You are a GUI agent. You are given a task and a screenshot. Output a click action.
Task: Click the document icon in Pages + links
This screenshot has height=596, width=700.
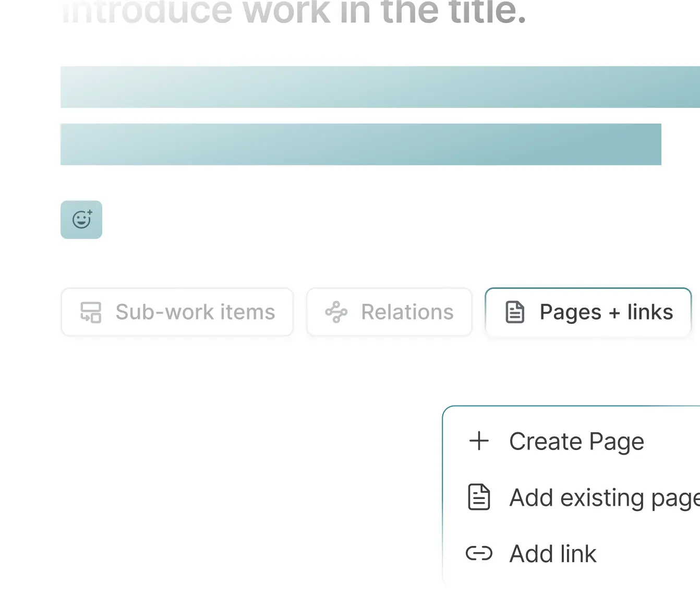click(x=515, y=312)
